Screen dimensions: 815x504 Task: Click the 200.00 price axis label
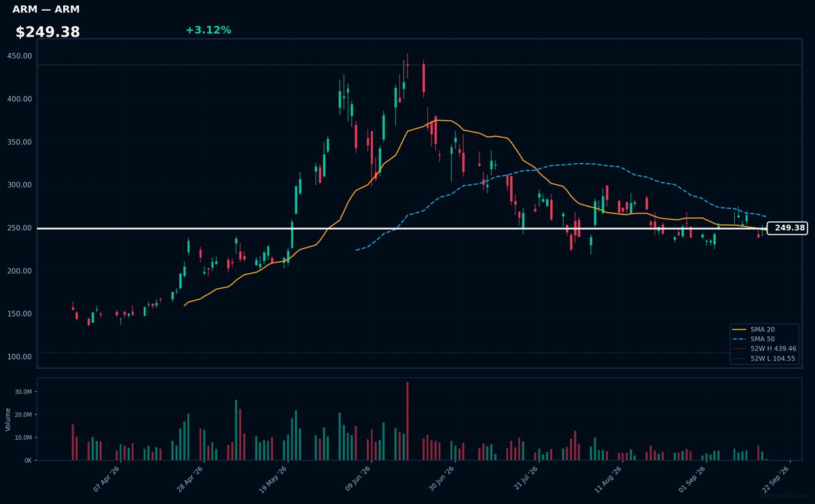(20, 271)
